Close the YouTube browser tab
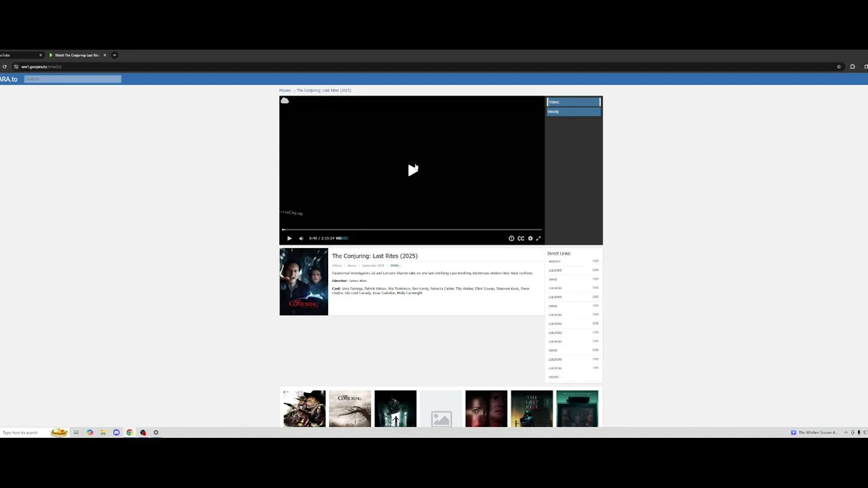The height and width of the screenshot is (488, 868). [x=40, y=55]
